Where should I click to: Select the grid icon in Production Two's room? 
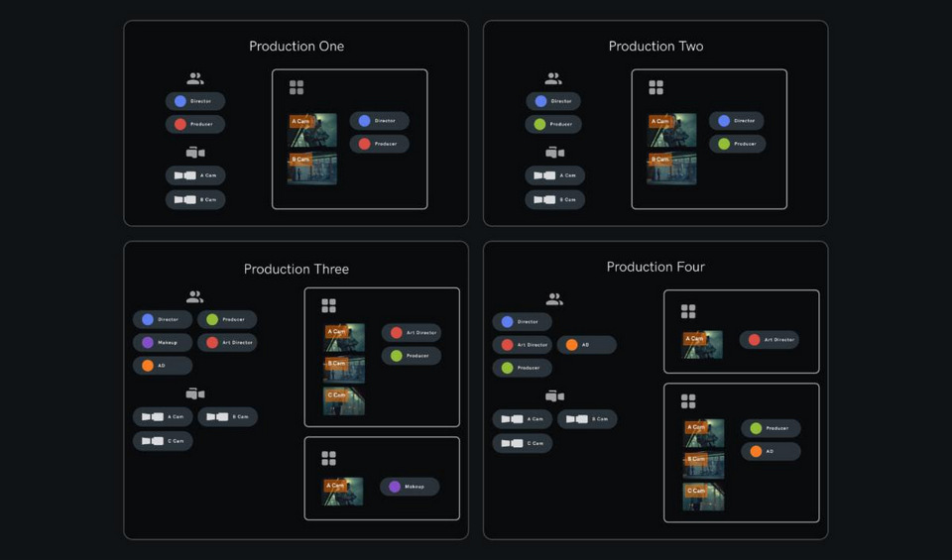(x=655, y=88)
